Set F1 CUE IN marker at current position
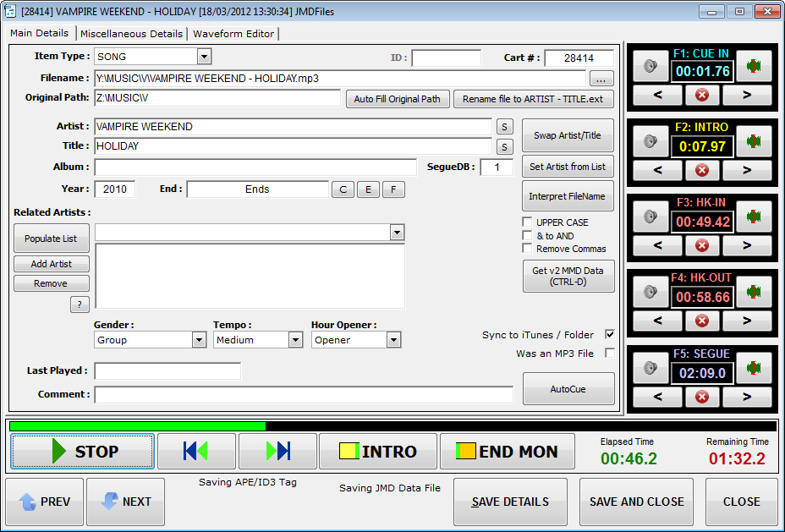The image size is (785, 532). pos(754,66)
